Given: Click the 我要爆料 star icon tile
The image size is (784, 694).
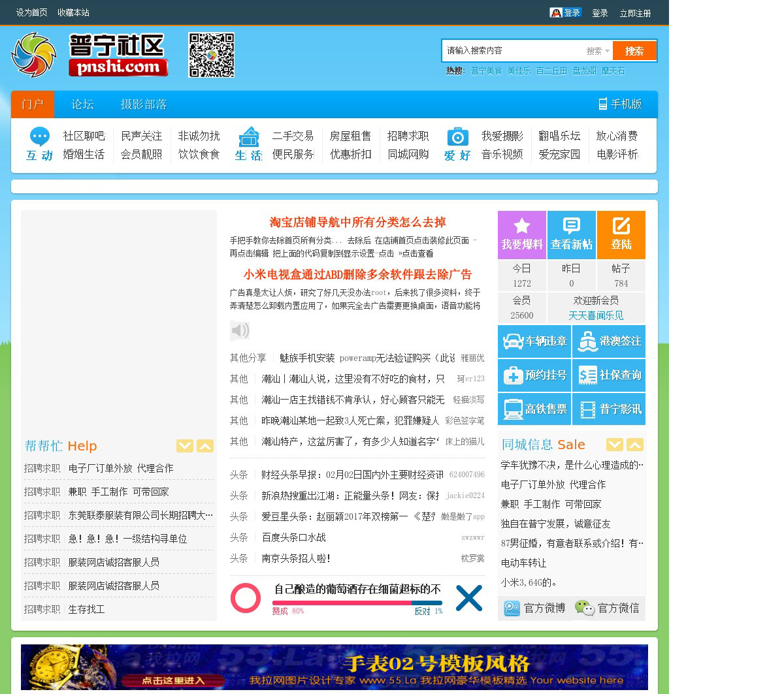Looking at the screenshot, I should tap(521, 234).
